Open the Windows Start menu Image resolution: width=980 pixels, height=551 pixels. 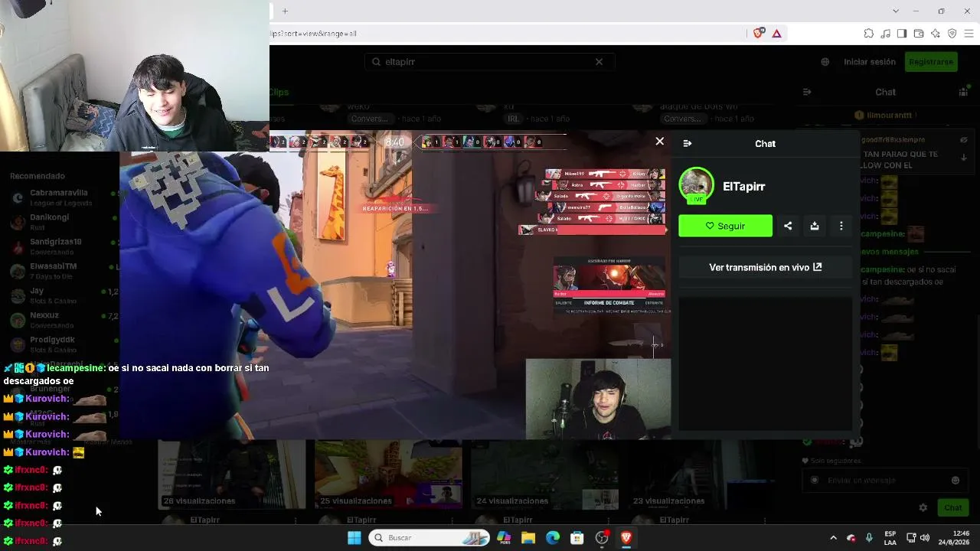[x=354, y=538]
